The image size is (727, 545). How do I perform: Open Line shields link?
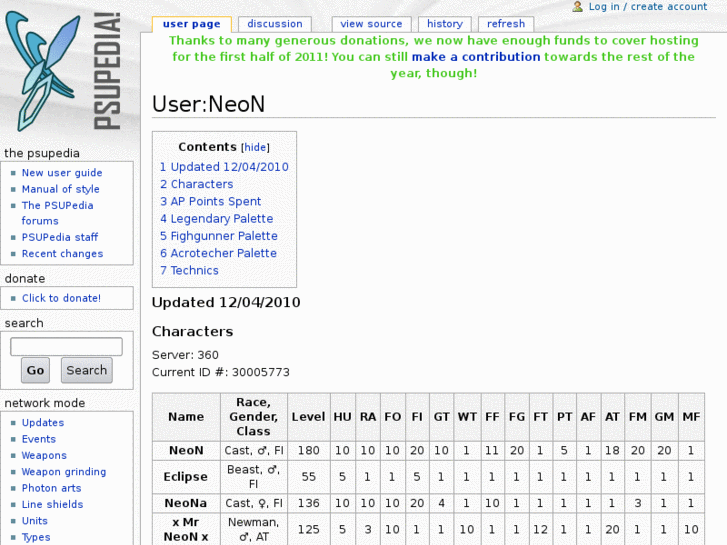click(52, 504)
